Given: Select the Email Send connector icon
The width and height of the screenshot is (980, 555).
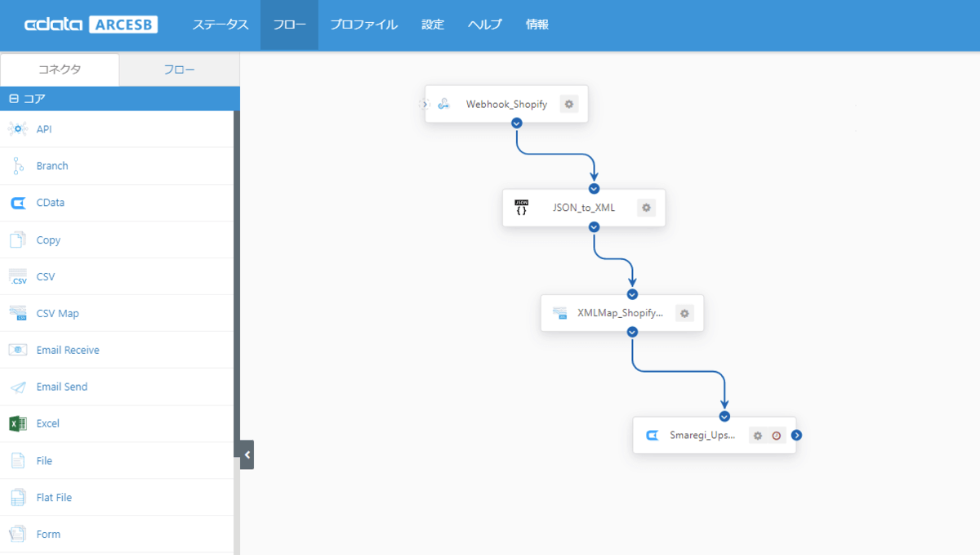Looking at the screenshot, I should click(x=18, y=386).
